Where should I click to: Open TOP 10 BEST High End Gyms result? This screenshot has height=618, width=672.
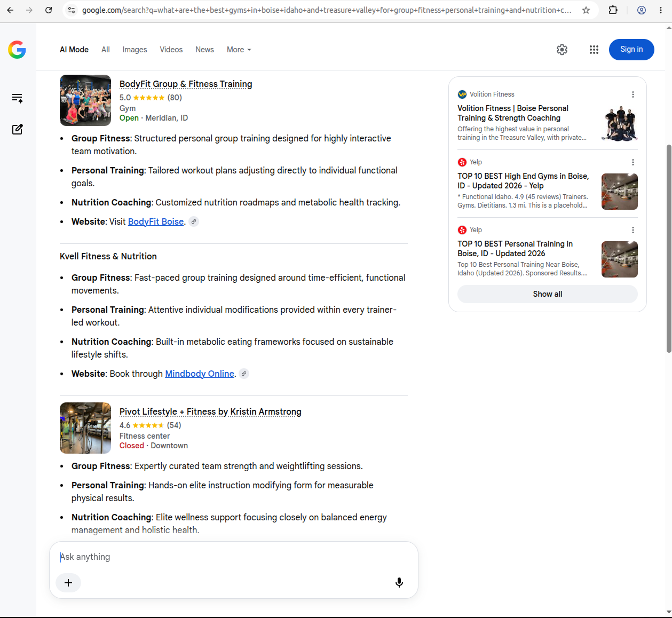coord(523,181)
